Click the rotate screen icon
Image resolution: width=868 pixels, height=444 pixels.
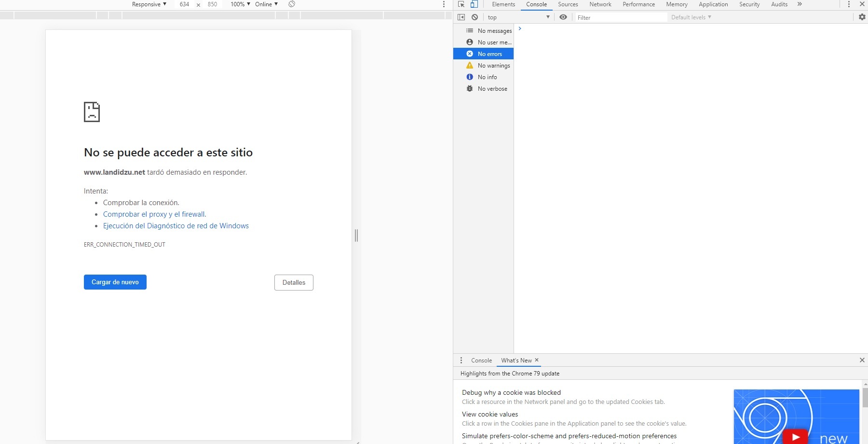point(292,4)
